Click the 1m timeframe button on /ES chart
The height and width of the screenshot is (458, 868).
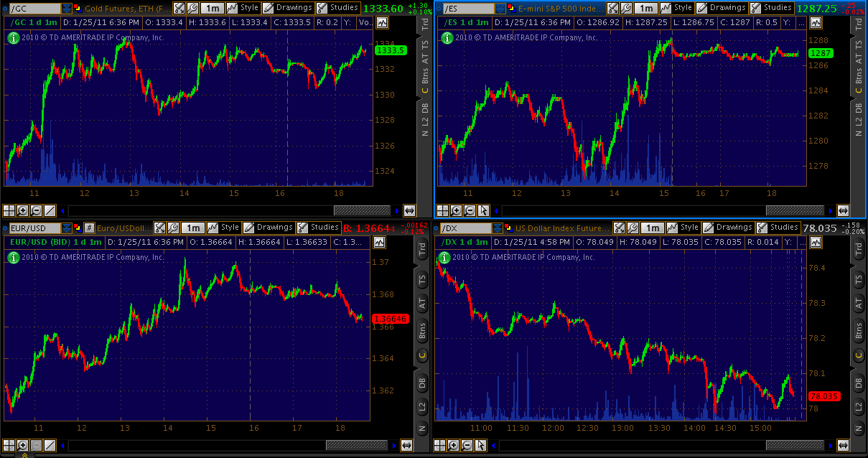coord(645,8)
